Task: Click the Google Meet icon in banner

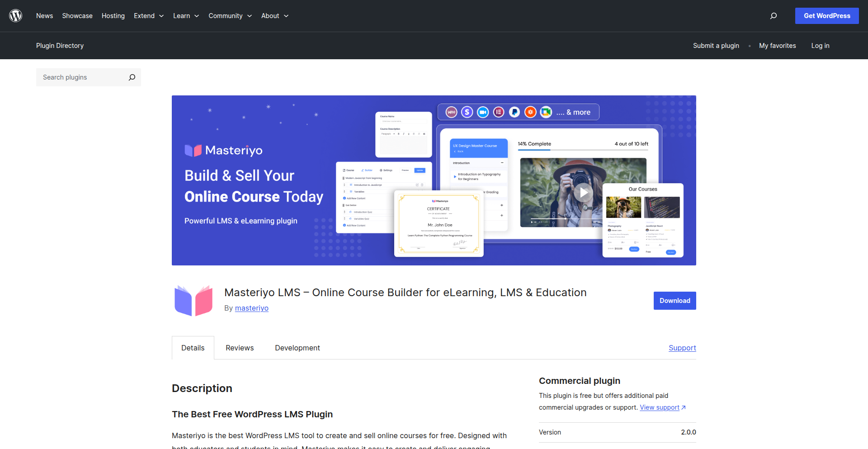Action: point(546,112)
